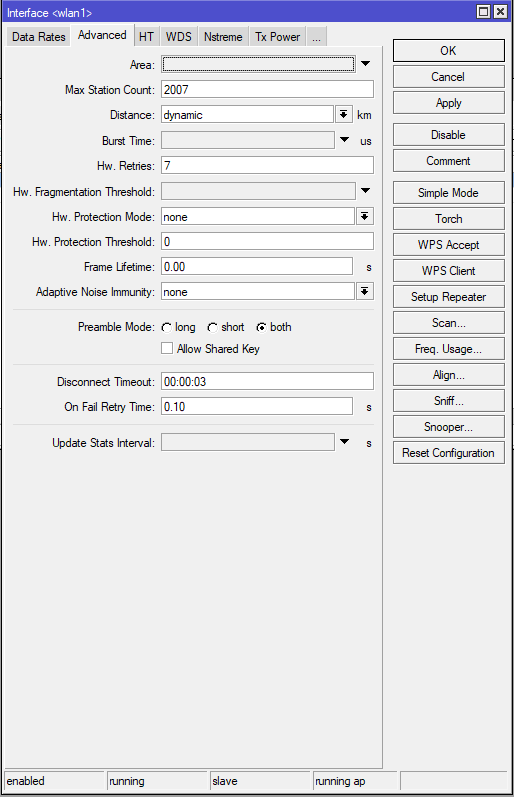This screenshot has width=514, height=797.
Task: Click the Distance field showing dynamic
Action: [248, 114]
